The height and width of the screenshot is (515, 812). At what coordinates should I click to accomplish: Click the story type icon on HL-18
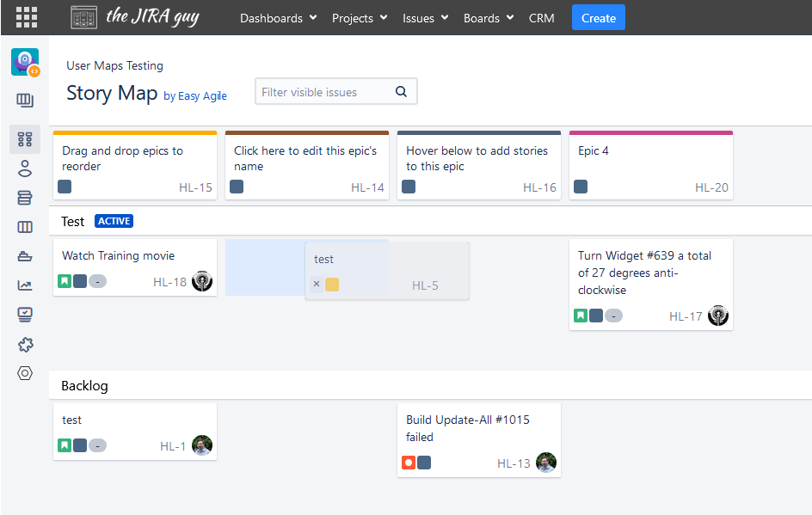[65, 281]
